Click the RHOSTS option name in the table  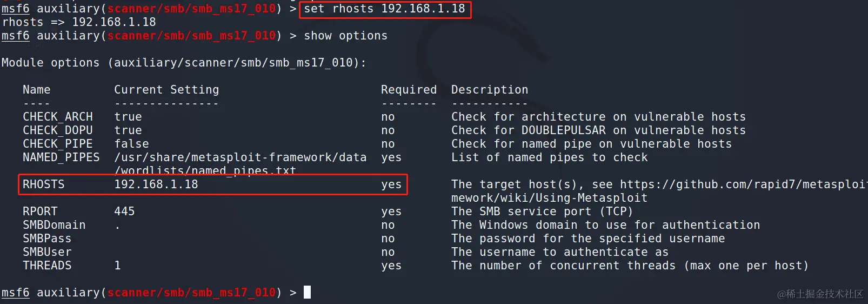click(x=43, y=184)
